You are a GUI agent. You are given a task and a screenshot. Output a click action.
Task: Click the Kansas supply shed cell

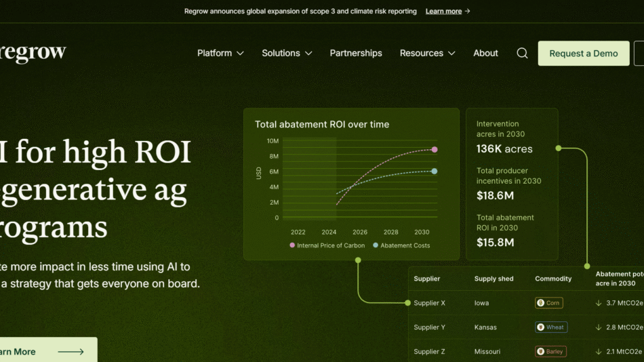(485, 327)
